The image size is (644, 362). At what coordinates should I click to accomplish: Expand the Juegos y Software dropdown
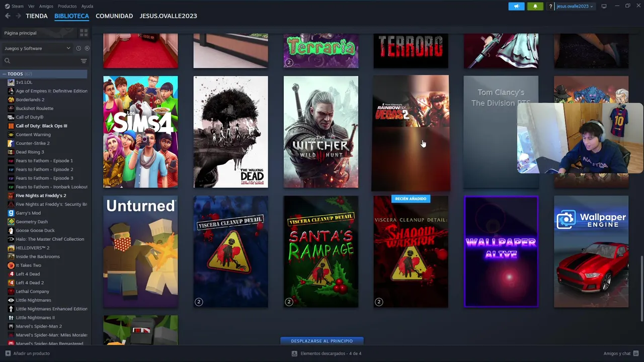(38, 48)
